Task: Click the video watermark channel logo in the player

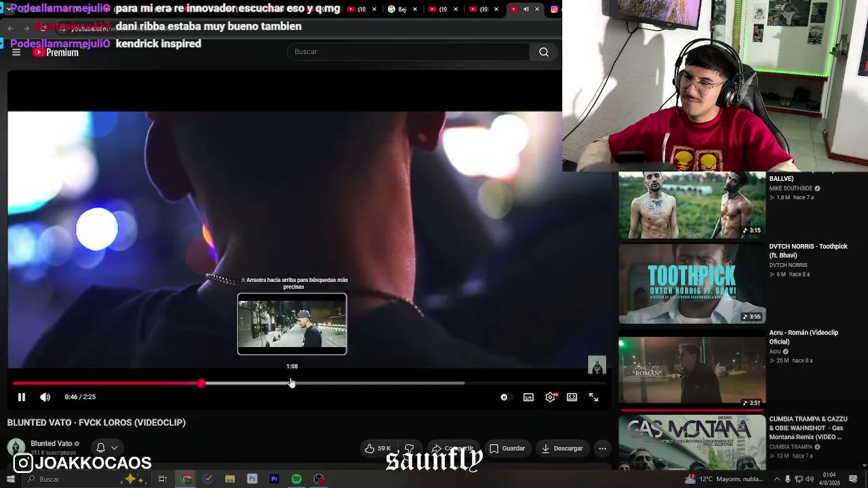Action: [597, 365]
